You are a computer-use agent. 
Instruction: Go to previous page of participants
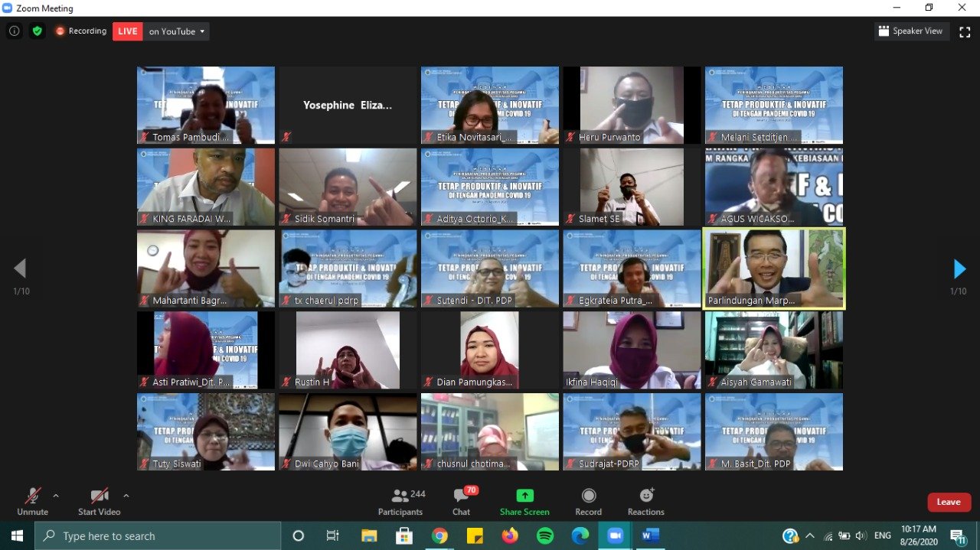click(20, 268)
